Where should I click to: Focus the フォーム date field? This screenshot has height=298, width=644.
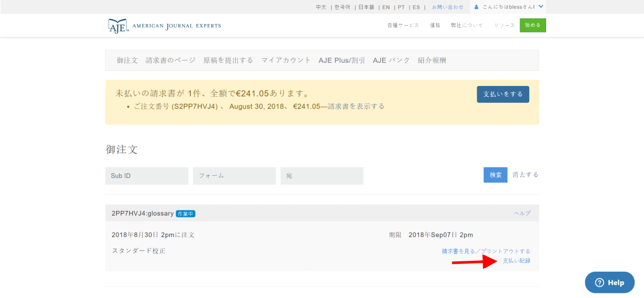point(234,176)
